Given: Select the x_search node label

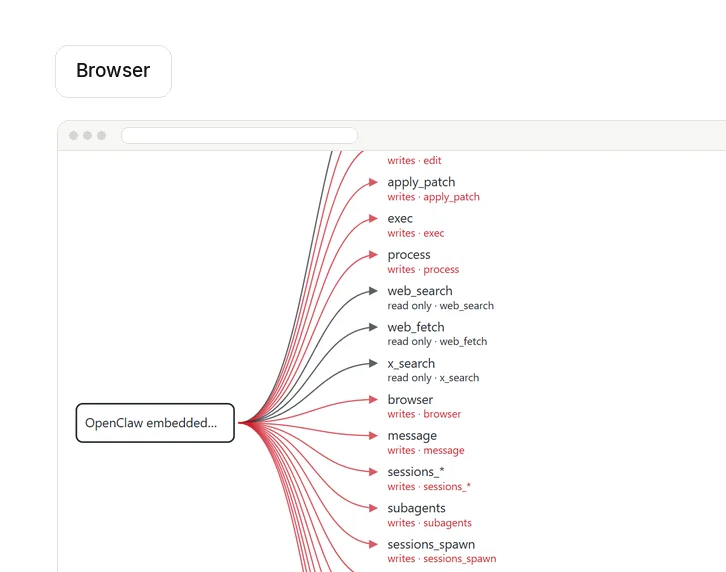Looking at the screenshot, I should point(411,364).
